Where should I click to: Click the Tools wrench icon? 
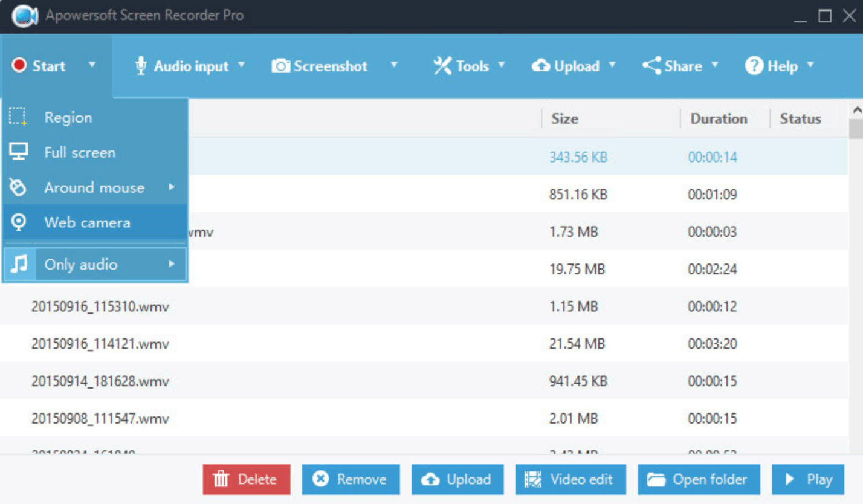[x=442, y=66]
